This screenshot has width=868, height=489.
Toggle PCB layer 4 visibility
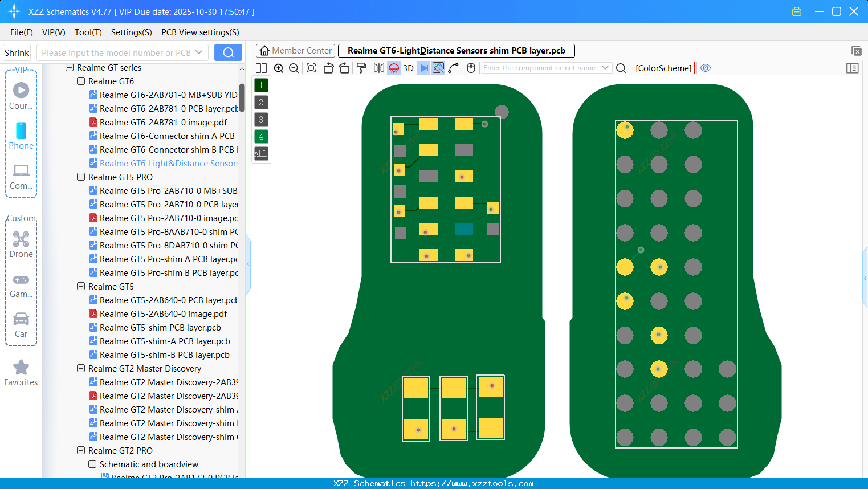(260, 136)
